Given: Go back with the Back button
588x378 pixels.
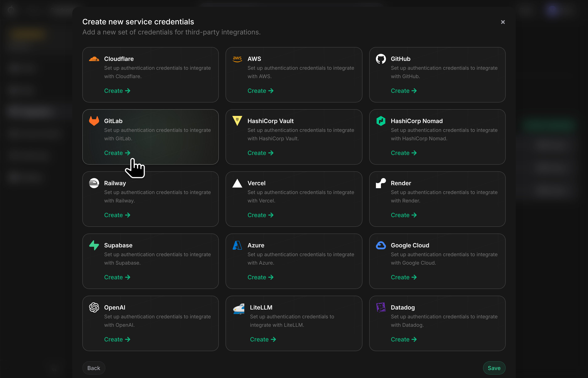Looking at the screenshot, I should coord(94,368).
